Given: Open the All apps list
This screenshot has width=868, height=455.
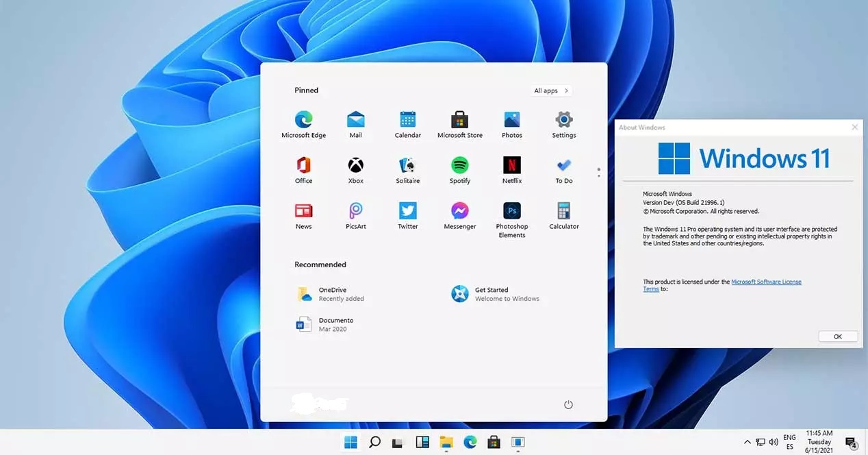Looking at the screenshot, I should click(x=550, y=90).
